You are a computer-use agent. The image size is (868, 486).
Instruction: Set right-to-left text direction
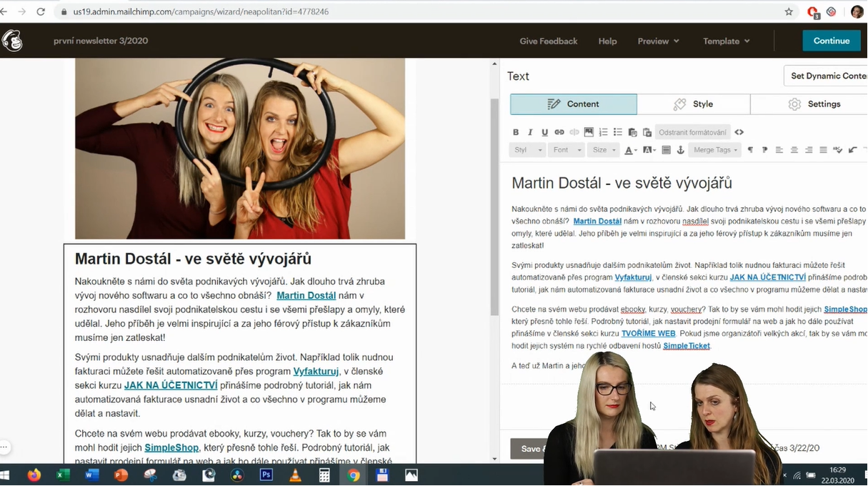point(764,150)
